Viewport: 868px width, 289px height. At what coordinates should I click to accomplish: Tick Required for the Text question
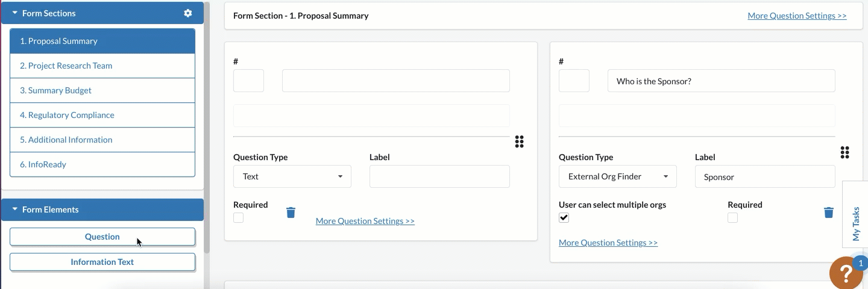tap(239, 218)
